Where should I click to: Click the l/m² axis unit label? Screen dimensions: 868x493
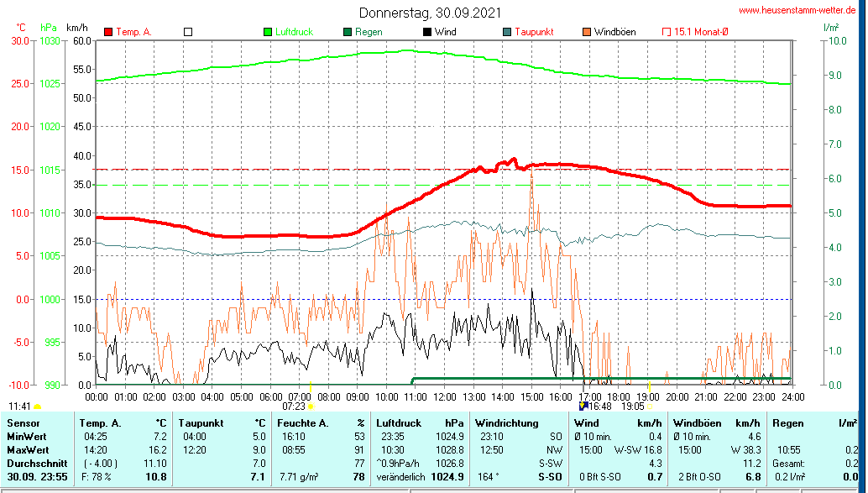click(831, 27)
